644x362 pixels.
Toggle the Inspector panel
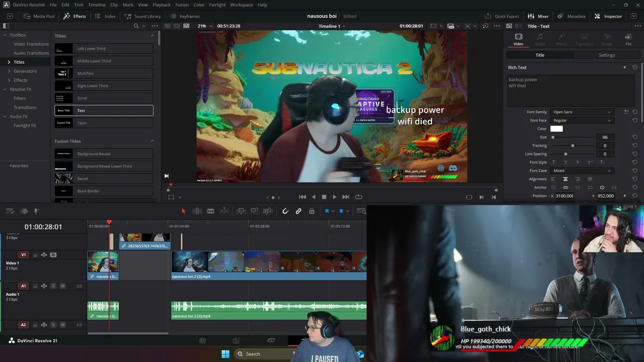click(608, 16)
